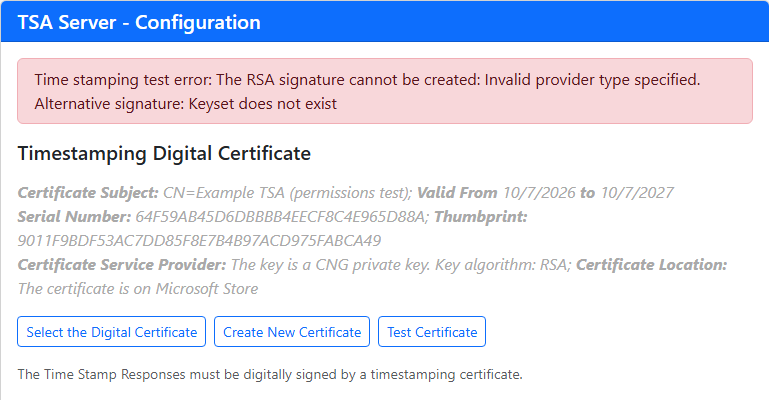Click the Serial Number label
Viewport: 769px width, 400px height.
point(75,217)
